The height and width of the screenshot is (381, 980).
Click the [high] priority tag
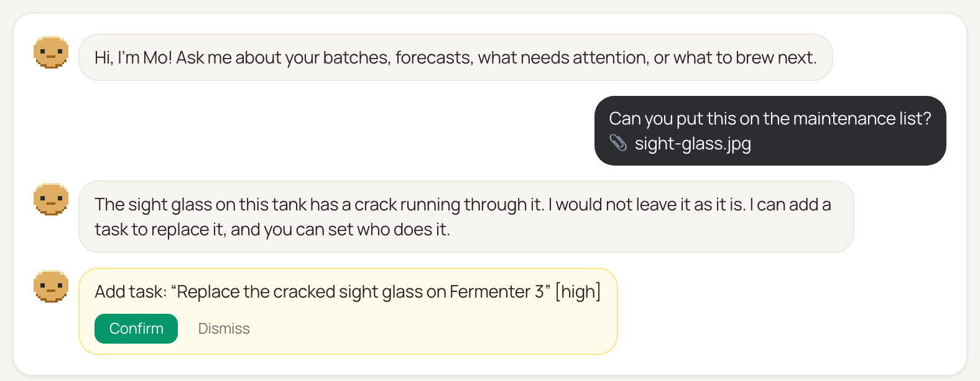[x=578, y=291]
